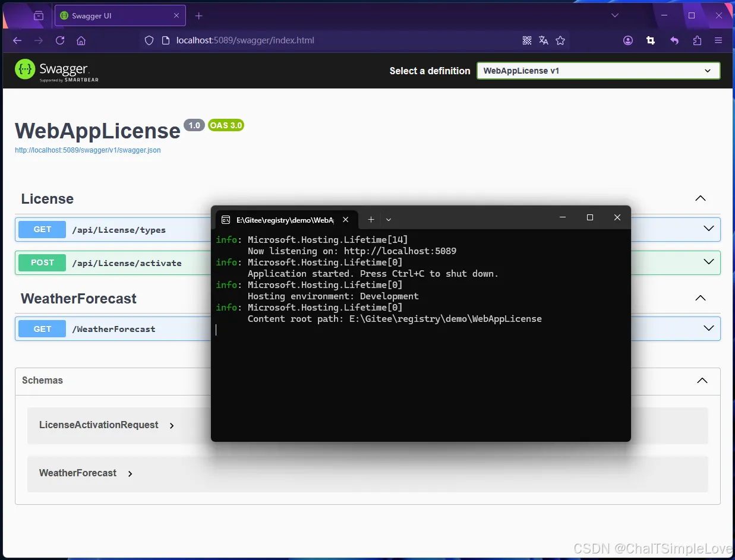Collapse the License section

point(701,198)
